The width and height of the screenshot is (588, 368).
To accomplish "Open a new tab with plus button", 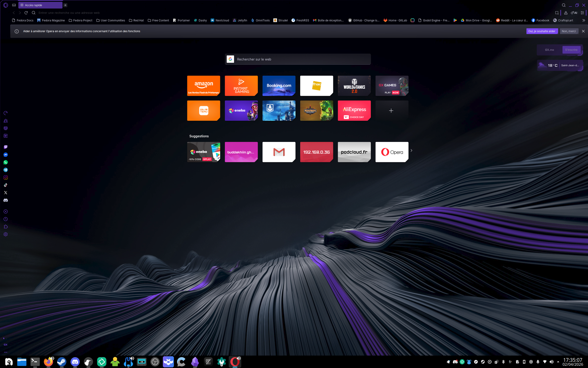I will (65, 5).
